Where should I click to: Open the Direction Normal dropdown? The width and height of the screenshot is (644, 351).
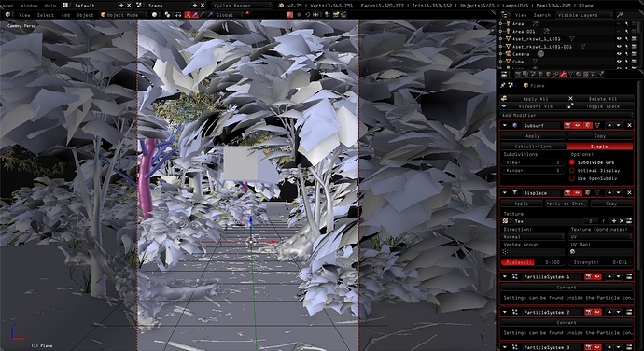(x=533, y=237)
